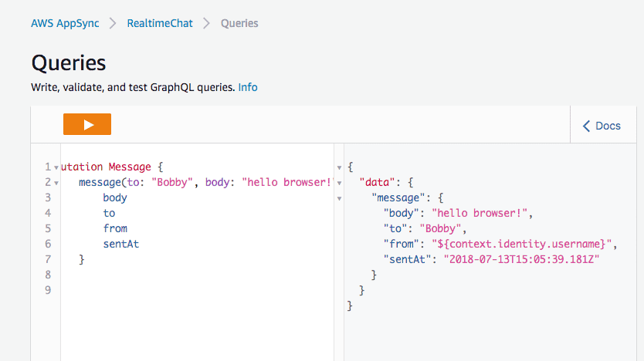Click the Queries breadcrumb item

(x=239, y=23)
